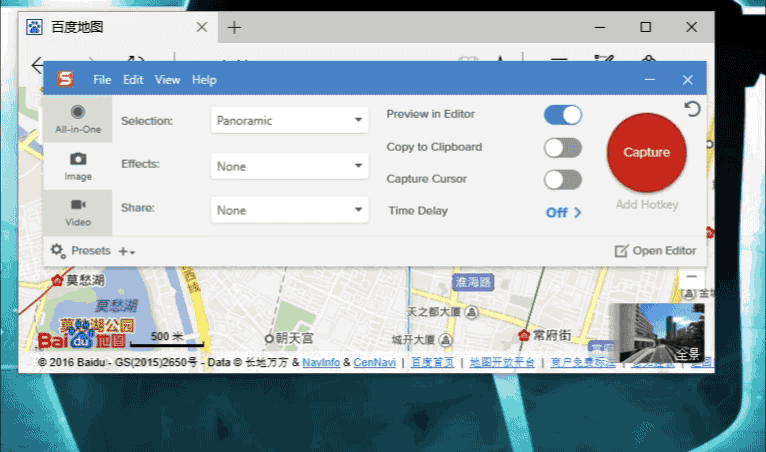Open the Time Delay Off setting
This screenshot has width=766, height=452.
click(563, 213)
